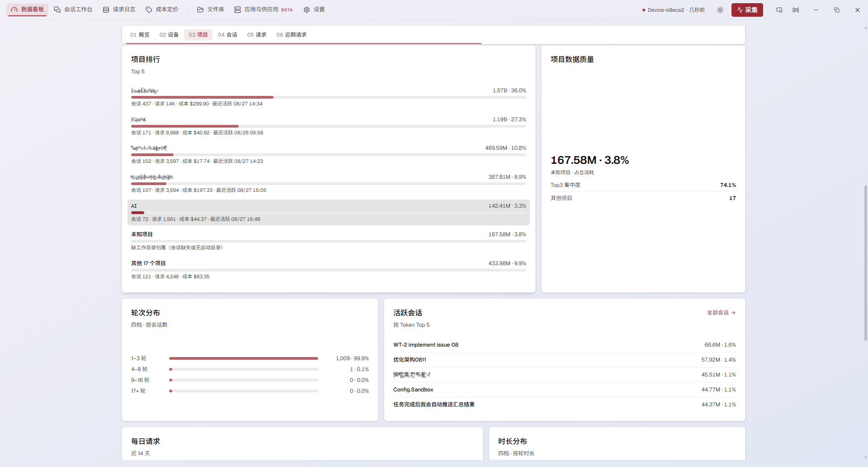Jump to section 06 近期请求
This screenshot has height=467, width=868.
tap(292, 35)
